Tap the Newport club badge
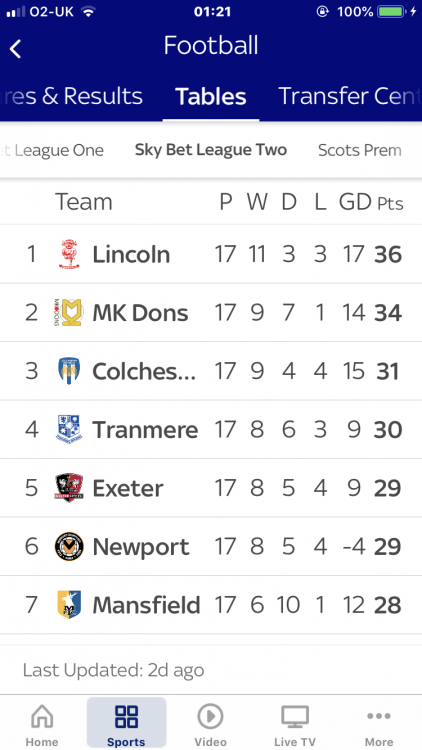Viewport: 422px width, 750px height. pyautogui.click(x=69, y=546)
